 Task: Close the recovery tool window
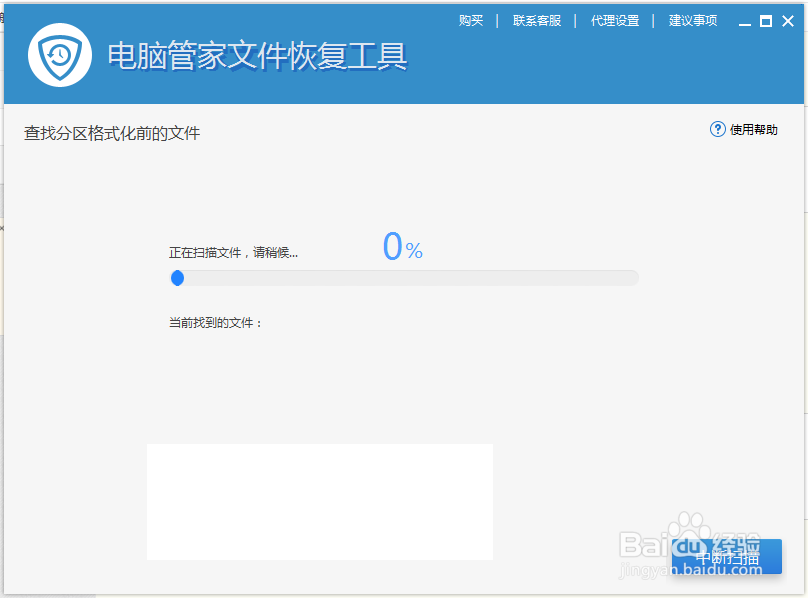788,21
